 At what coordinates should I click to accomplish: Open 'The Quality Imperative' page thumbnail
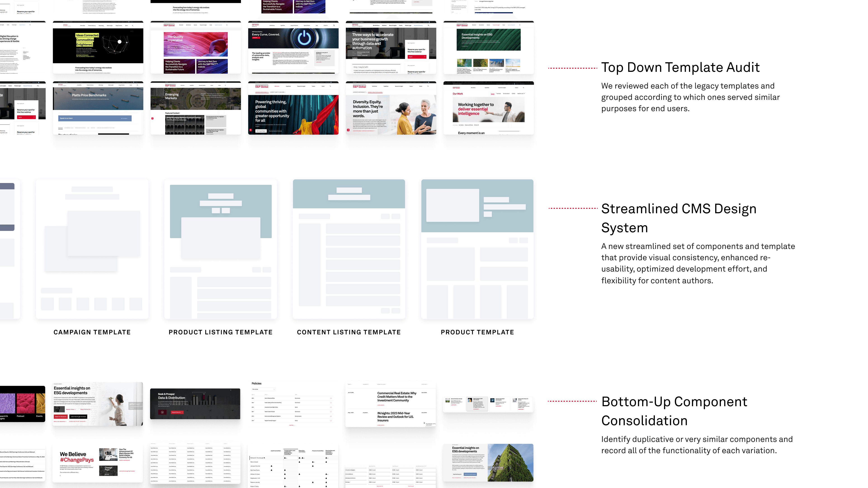point(196,47)
